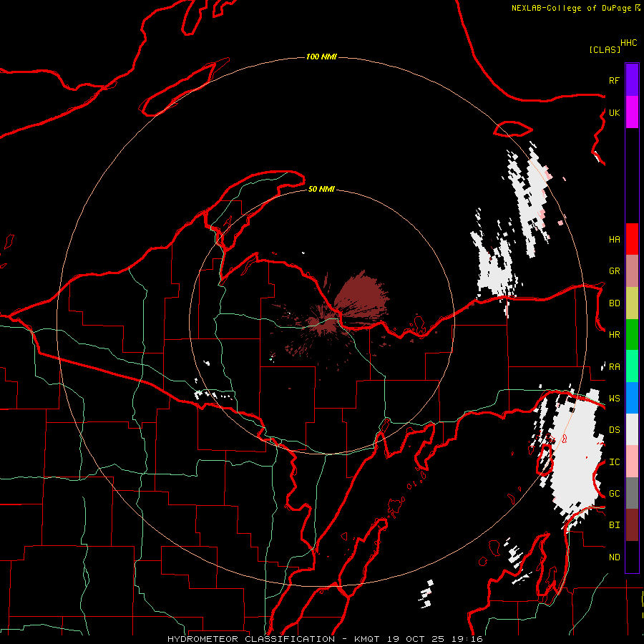This screenshot has height=644, width=644.
Task: Click the [CLAS] legend header
Action: pos(605,49)
